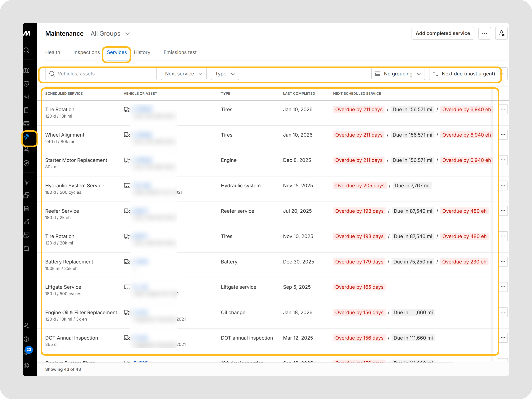Viewport: 532px width, 399px height.
Task: Click the Overdue by 230 eh badge
Action: (x=464, y=262)
